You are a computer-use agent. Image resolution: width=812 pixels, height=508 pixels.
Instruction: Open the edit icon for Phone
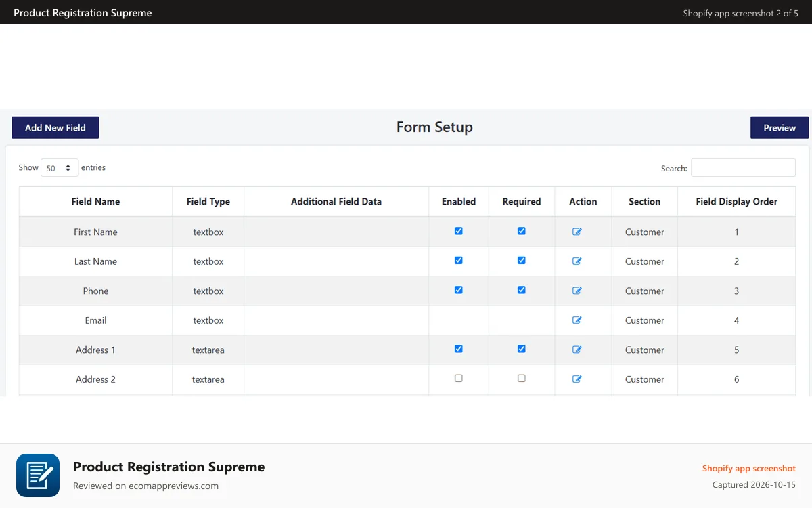[x=577, y=291]
